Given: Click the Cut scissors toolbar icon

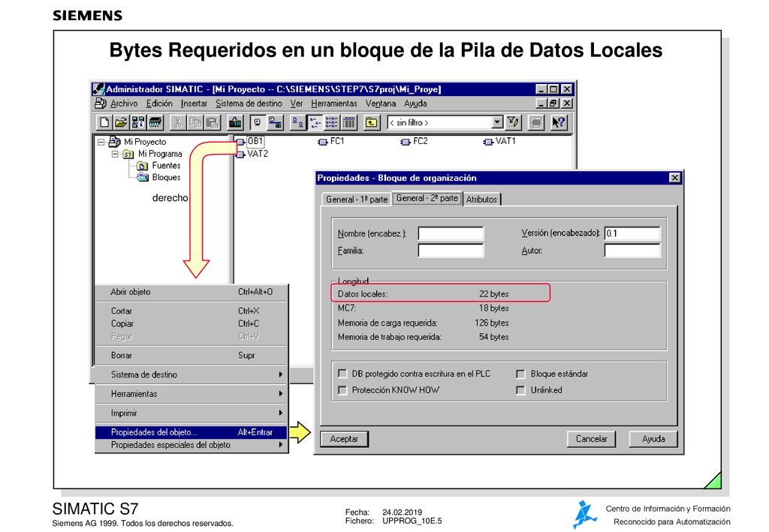Looking at the screenshot, I should [x=177, y=122].
